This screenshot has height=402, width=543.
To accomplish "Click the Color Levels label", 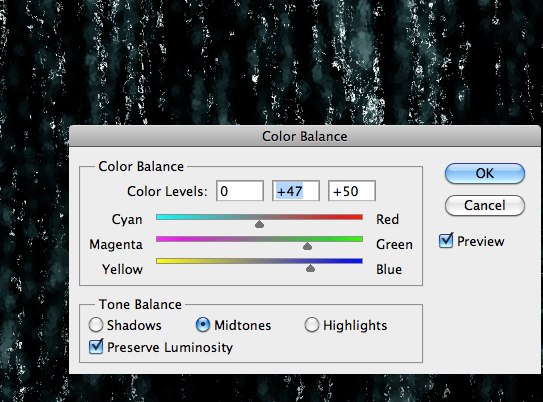I will pos(167,191).
